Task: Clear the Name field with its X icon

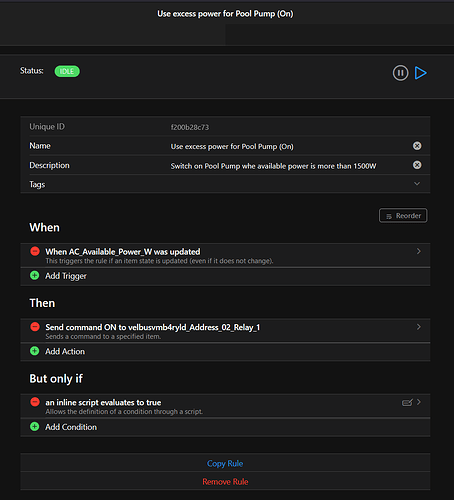Action: (417, 146)
